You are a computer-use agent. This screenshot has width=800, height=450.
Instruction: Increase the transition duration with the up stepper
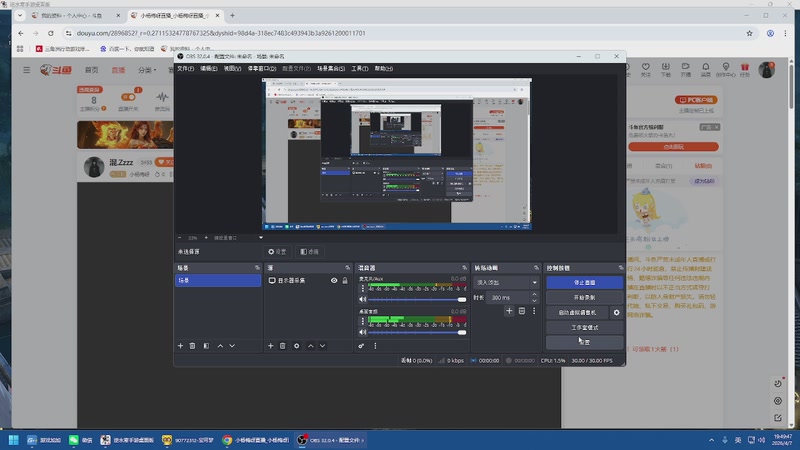click(534, 294)
